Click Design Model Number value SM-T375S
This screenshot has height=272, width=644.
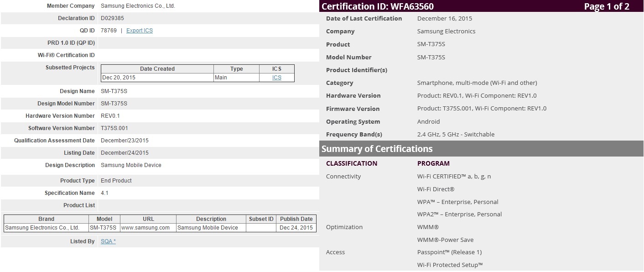click(114, 104)
